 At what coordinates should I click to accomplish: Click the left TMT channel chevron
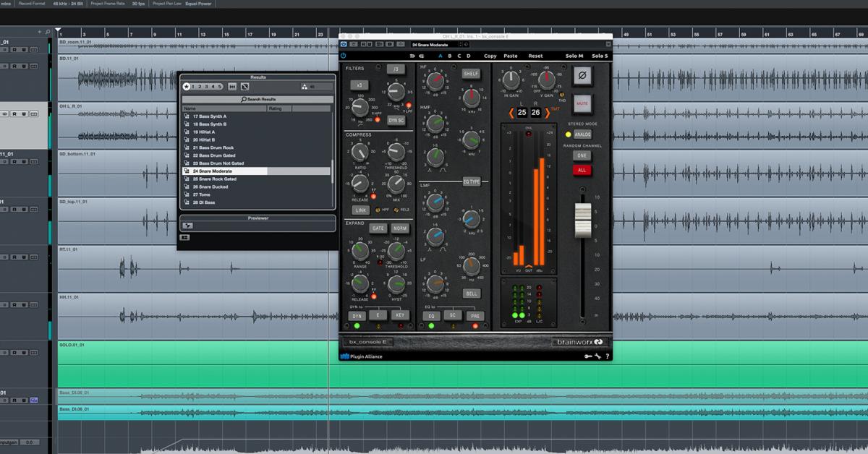pos(511,112)
